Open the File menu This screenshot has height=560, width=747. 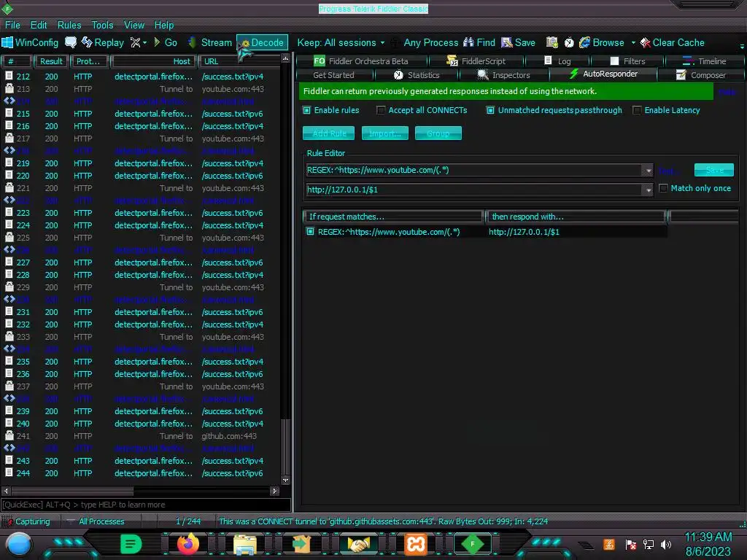12,26
